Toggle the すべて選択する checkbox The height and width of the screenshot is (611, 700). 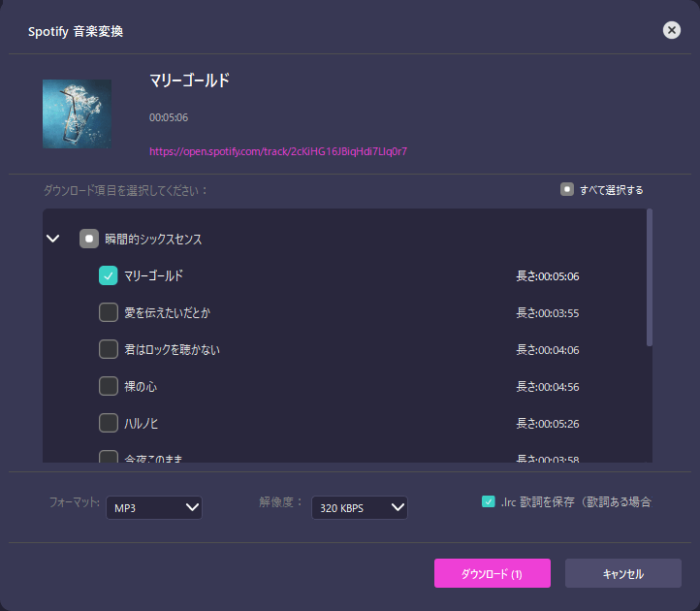pos(567,189)
